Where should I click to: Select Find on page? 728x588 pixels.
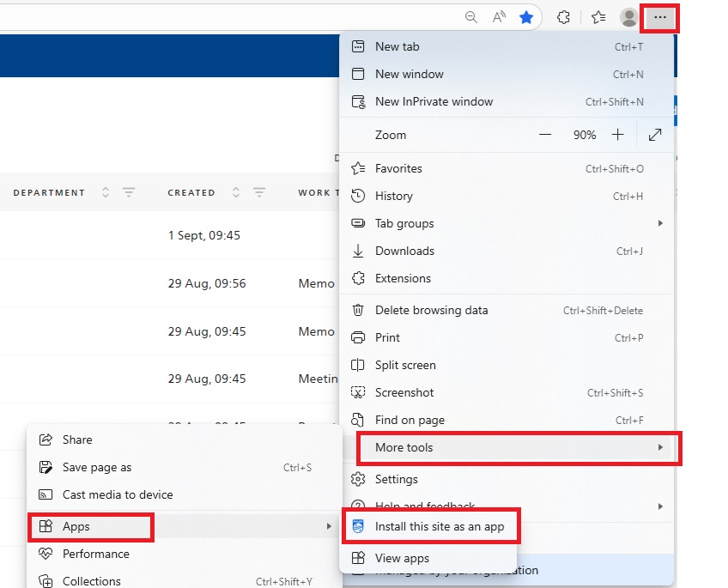click(x=506, y=420)
